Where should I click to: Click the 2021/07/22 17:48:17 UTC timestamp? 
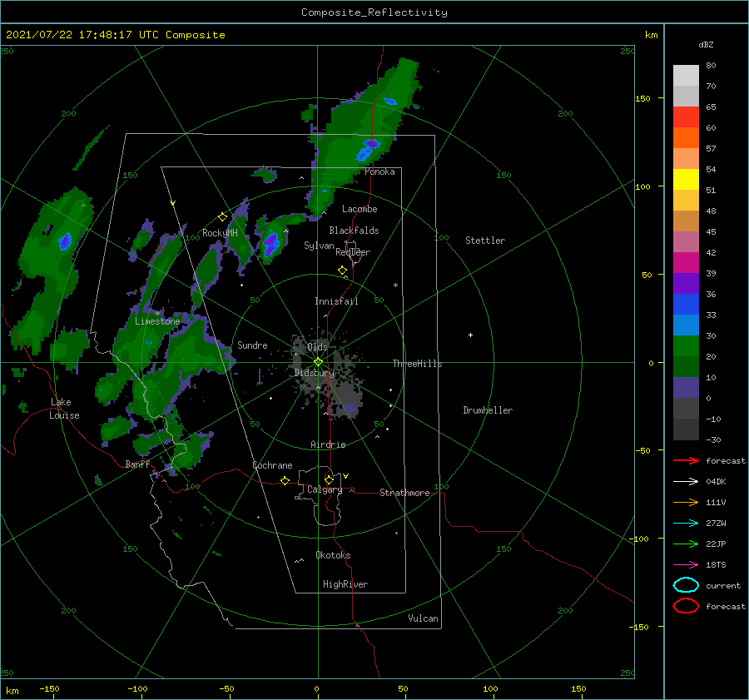coord(83,35)
